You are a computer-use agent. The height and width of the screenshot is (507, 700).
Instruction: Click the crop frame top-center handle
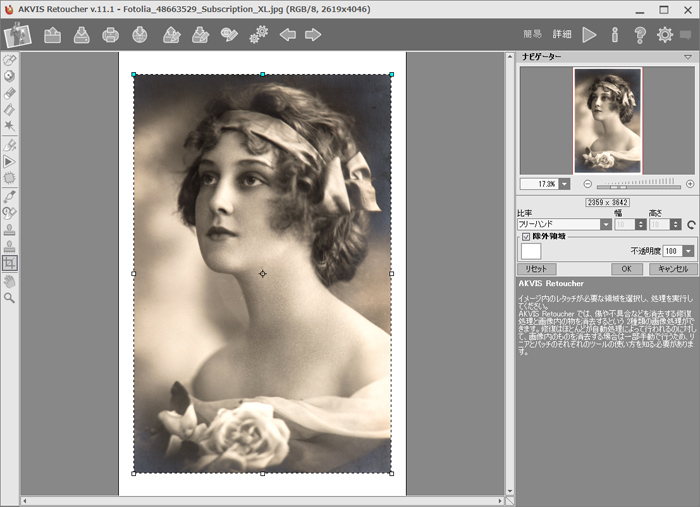tap(262, 75)
